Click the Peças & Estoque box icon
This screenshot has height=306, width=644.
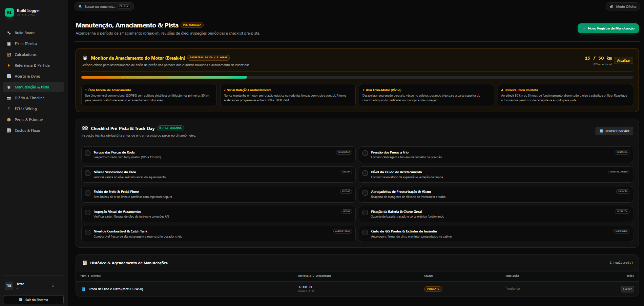(9, 120)
